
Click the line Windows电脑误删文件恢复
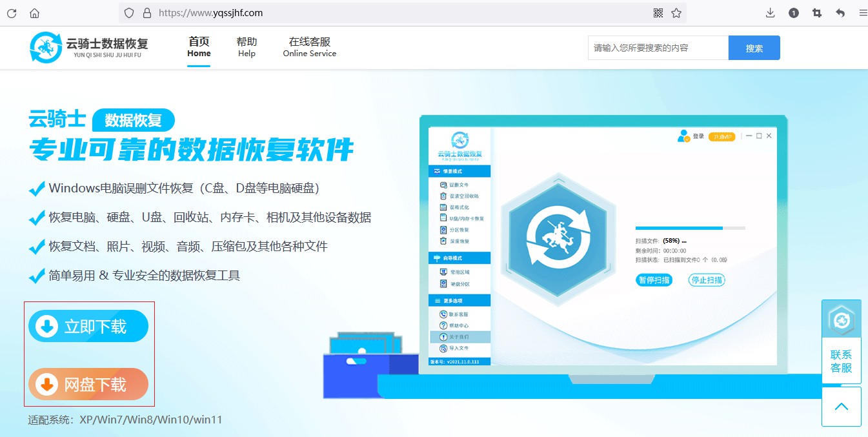pyautogui.click(x=184, y=188)
